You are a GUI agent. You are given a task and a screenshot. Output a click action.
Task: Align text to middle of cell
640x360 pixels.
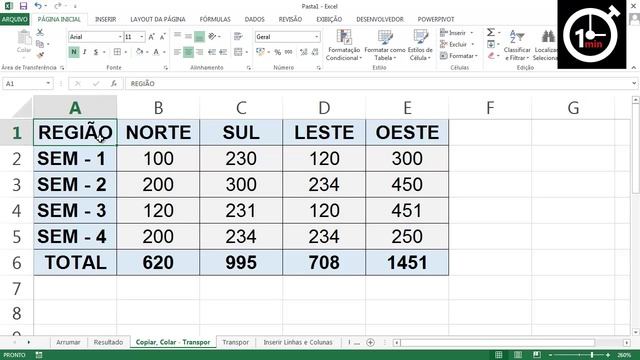(188, 36)
